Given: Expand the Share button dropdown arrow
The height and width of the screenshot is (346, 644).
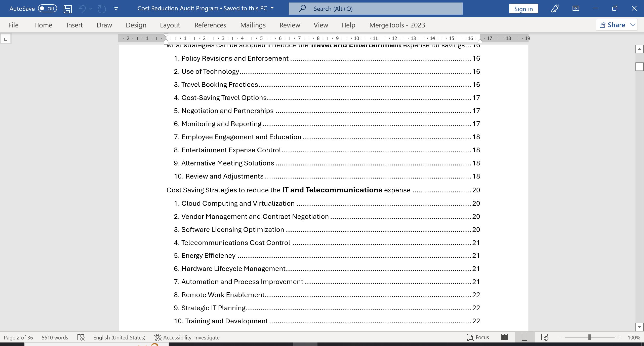Looking at the screenshot, I should point(633,25).
